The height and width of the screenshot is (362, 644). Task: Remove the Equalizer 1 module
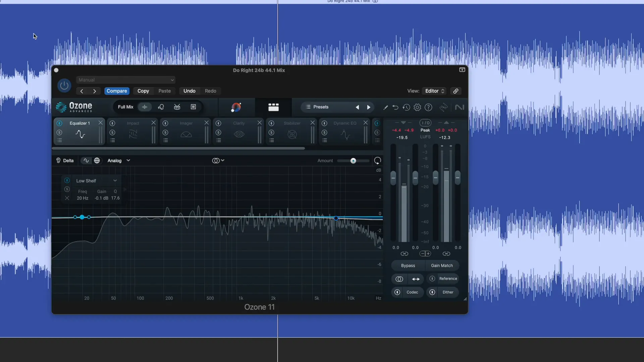(100, 123)
